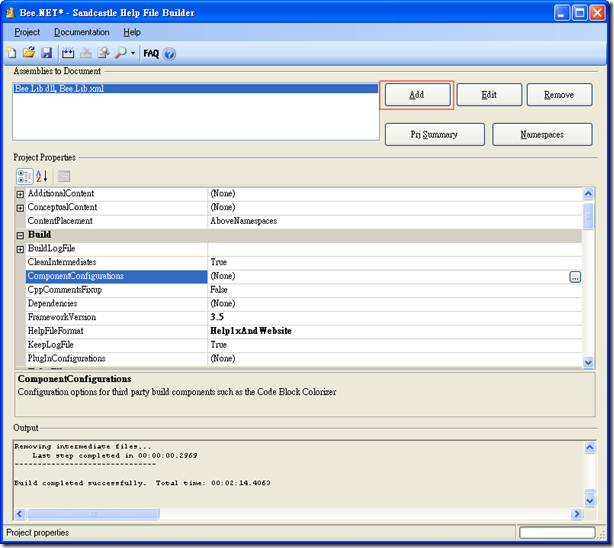Click the Property Pages icon

coord(64,176)
